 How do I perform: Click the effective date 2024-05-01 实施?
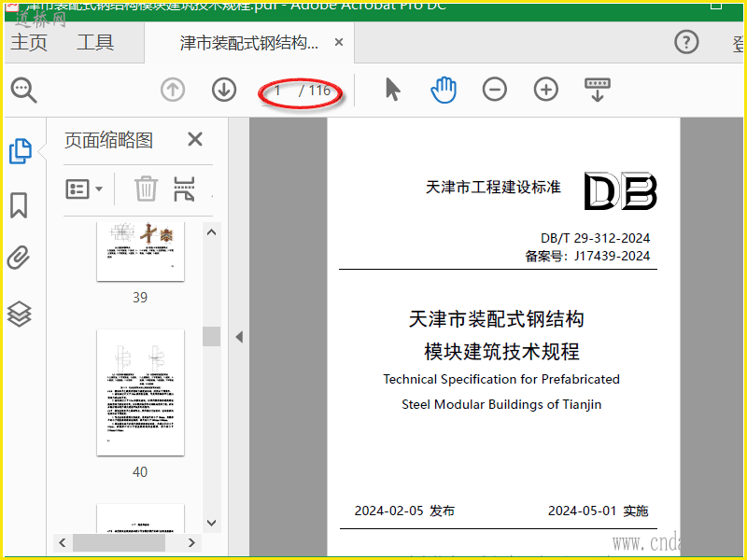point(599,511)
